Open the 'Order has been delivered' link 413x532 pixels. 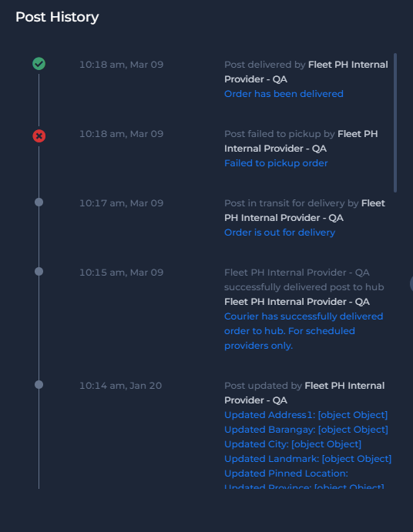point(284,94)
